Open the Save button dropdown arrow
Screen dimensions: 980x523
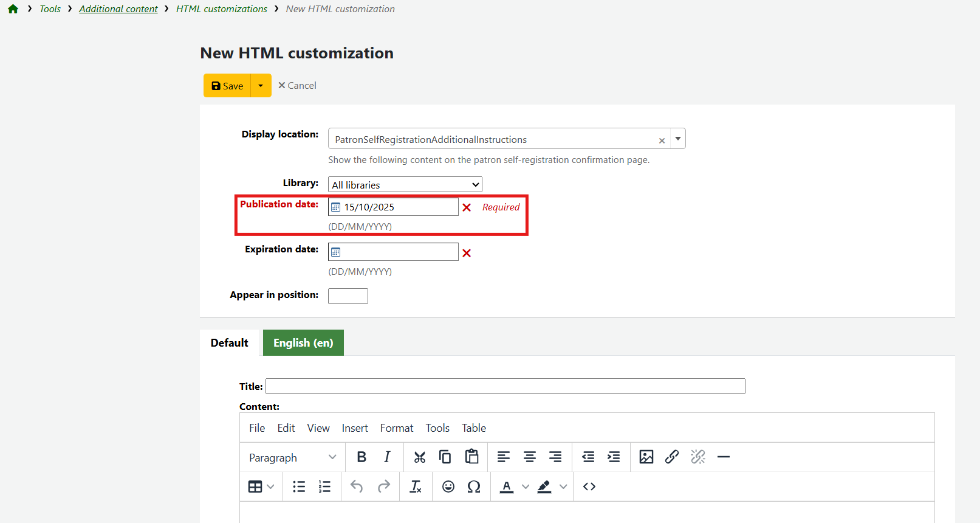click(x=261, y=86)
